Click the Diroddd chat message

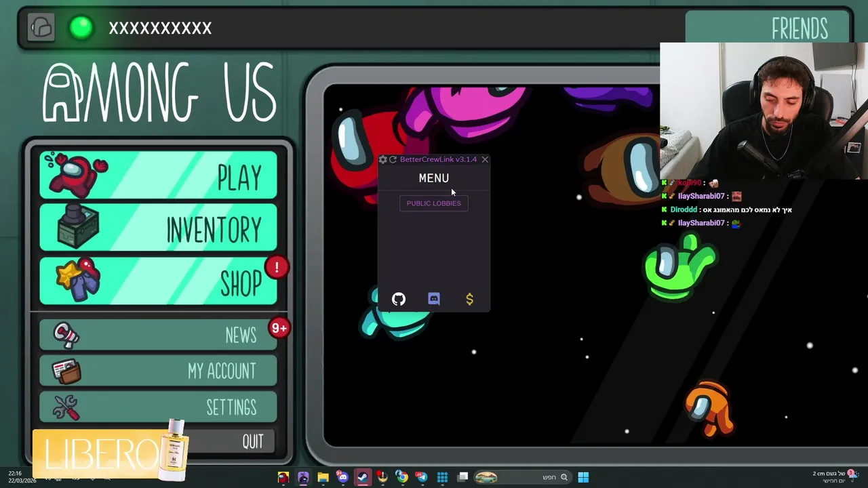[728, 209]
